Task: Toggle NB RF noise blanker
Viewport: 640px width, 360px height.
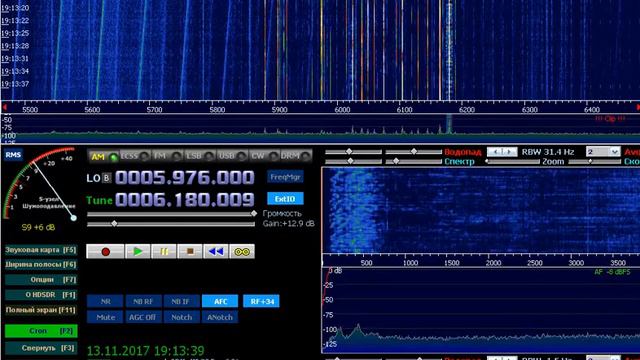Action: coord(143,302)
